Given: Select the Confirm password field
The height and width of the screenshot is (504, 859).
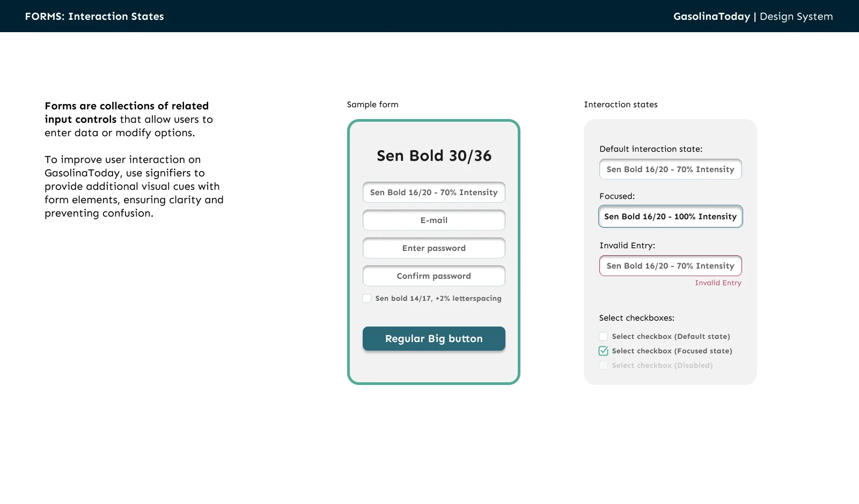Looking at the screenshot, I should pos(434,276).
